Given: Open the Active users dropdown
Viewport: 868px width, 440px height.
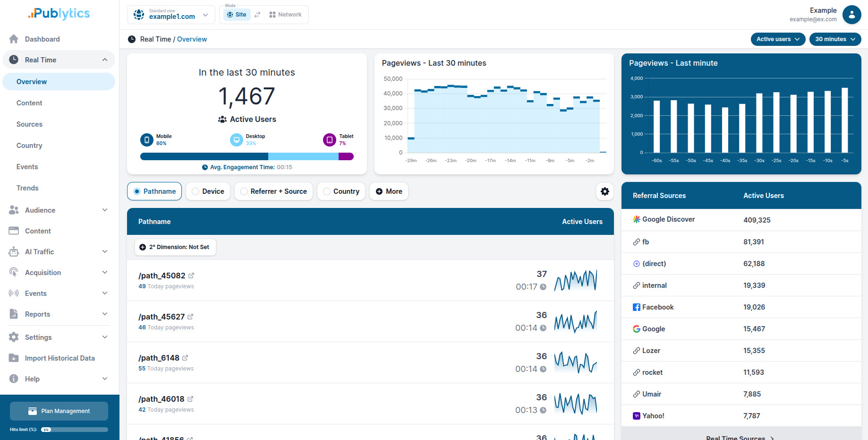Looking at the screenshot, I should pos(777,39).
